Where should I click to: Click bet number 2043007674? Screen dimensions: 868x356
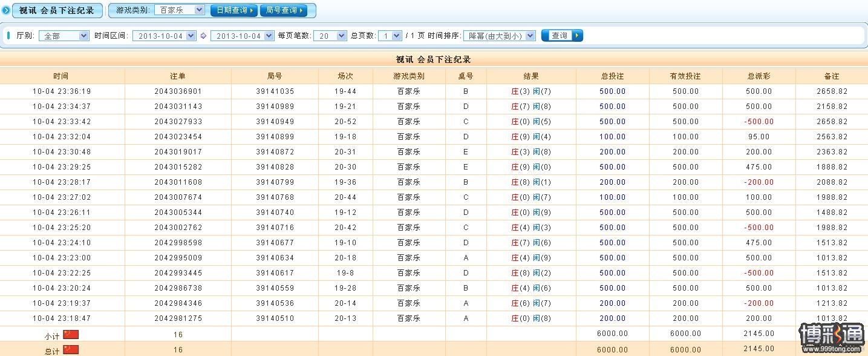click(178, 197)
